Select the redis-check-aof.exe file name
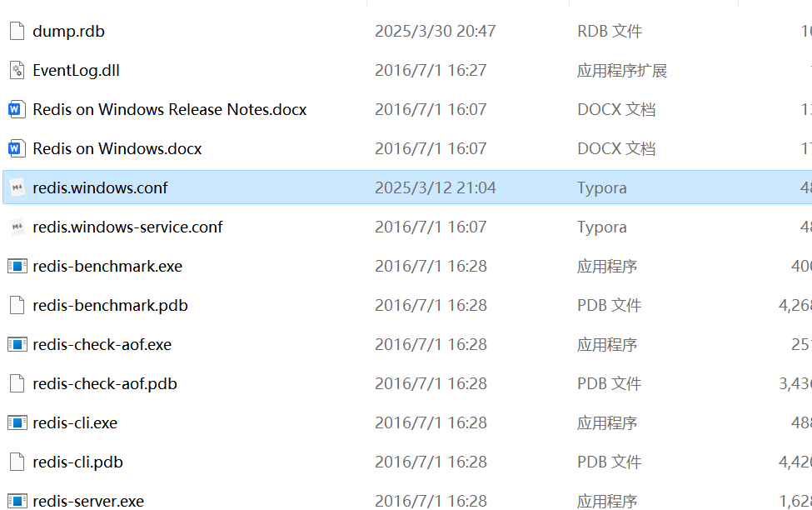 (102, 345)
